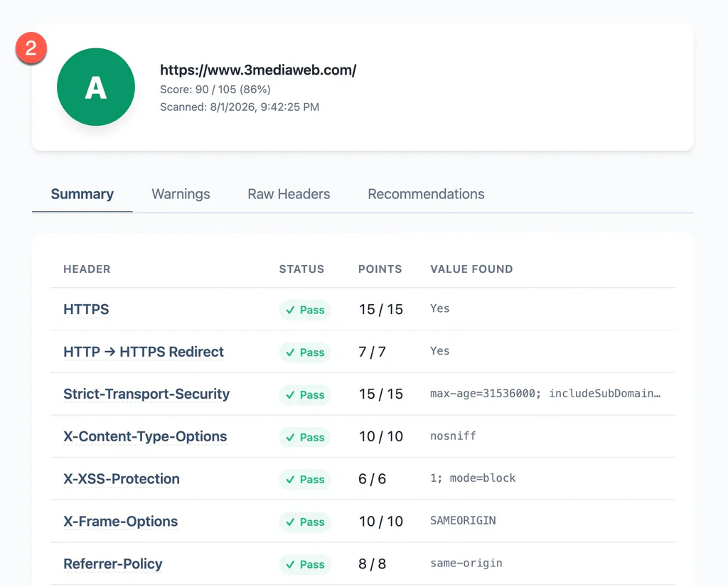The height and width of the screenshot is (587, 728).
Task: Click Pass badge for HTTP → HTTPS Redirect
Action: pyautogui.click(x=304, y=352)
